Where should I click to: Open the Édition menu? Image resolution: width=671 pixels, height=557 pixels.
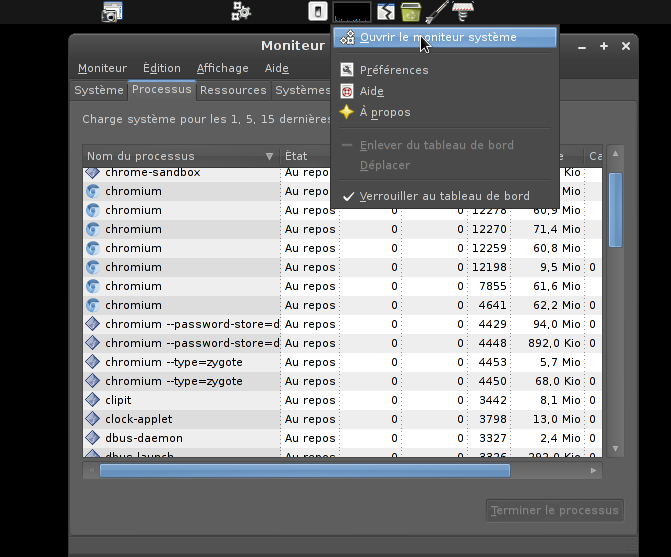[162, 68]
